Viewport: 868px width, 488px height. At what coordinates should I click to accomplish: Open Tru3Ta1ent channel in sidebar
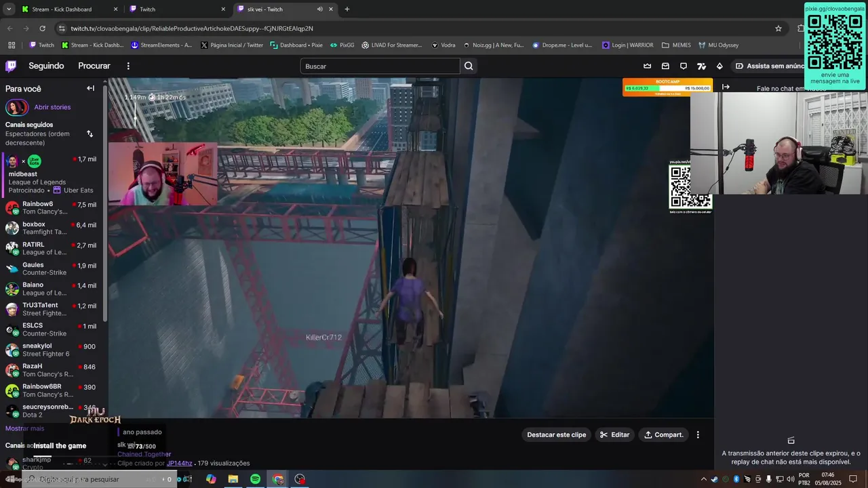[52, 309]
